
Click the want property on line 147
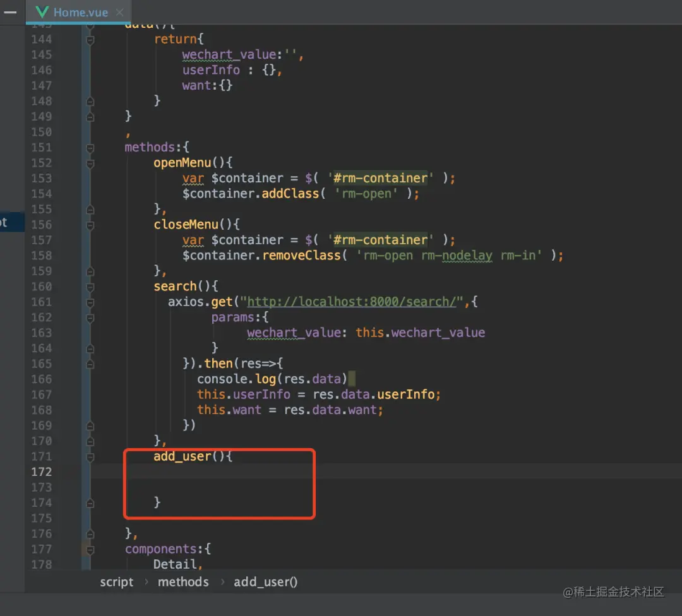(196, 85)
